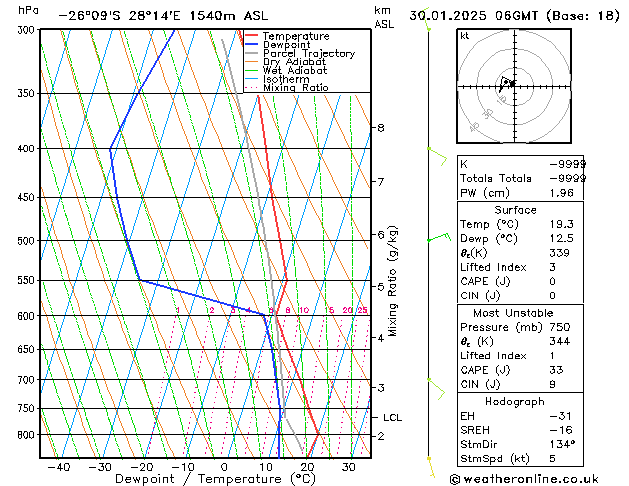
Task: Click the 'Parcel Trajectory' legend entry
Action: pos(309,53)
